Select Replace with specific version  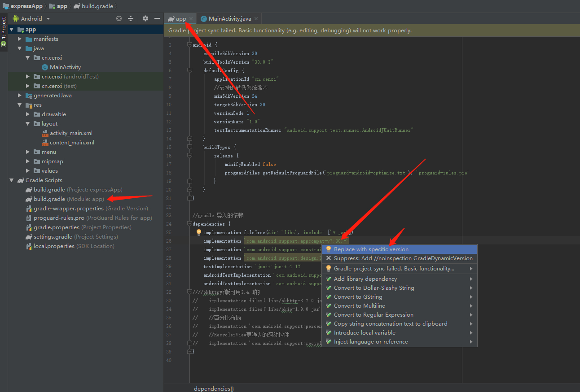[x=371, y=249]
